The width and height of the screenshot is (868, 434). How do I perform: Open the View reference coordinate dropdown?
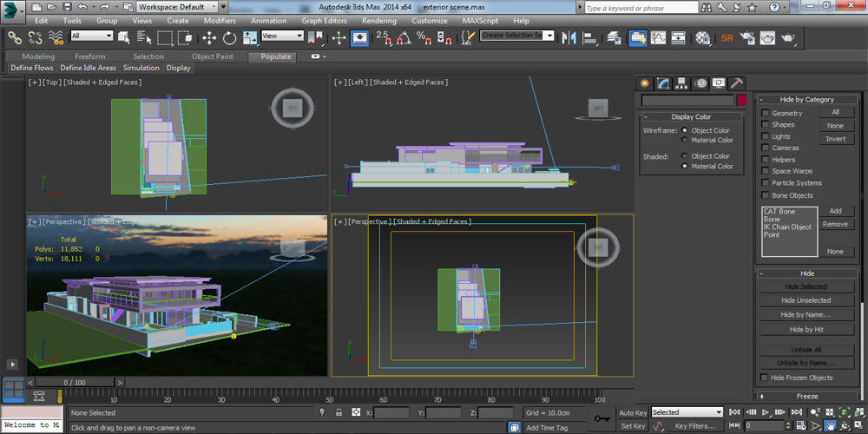[x=283, y=36]
